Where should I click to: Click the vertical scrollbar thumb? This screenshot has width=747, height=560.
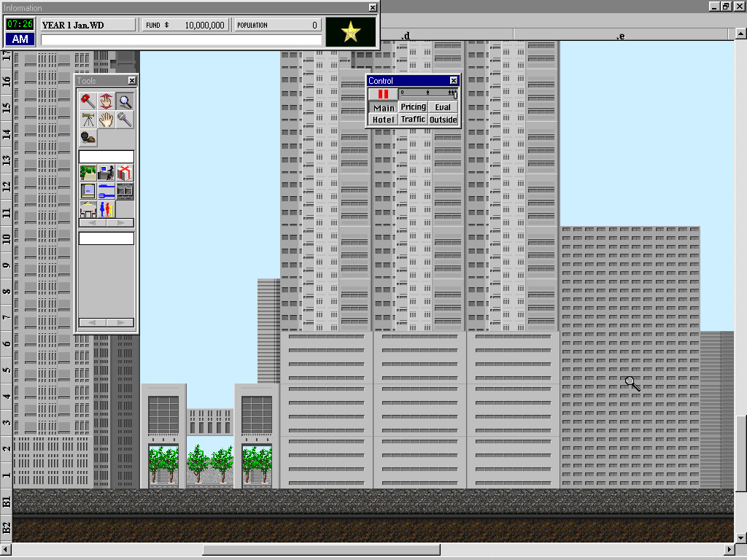click(741, 454)
